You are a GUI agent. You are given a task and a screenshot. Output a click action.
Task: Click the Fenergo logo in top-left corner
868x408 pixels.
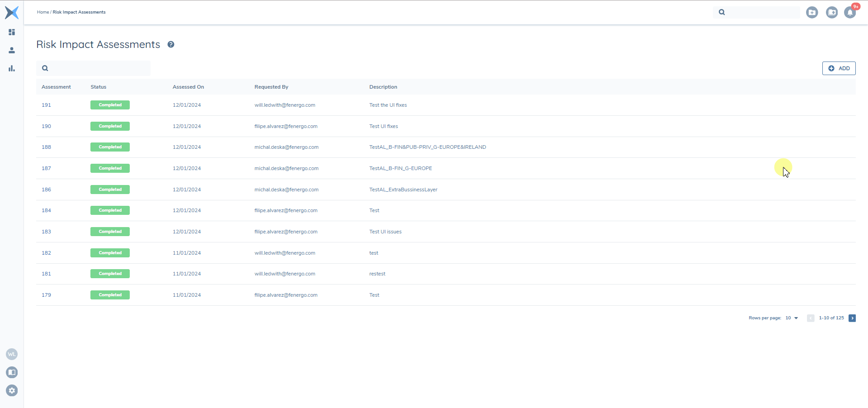[12, 12]
